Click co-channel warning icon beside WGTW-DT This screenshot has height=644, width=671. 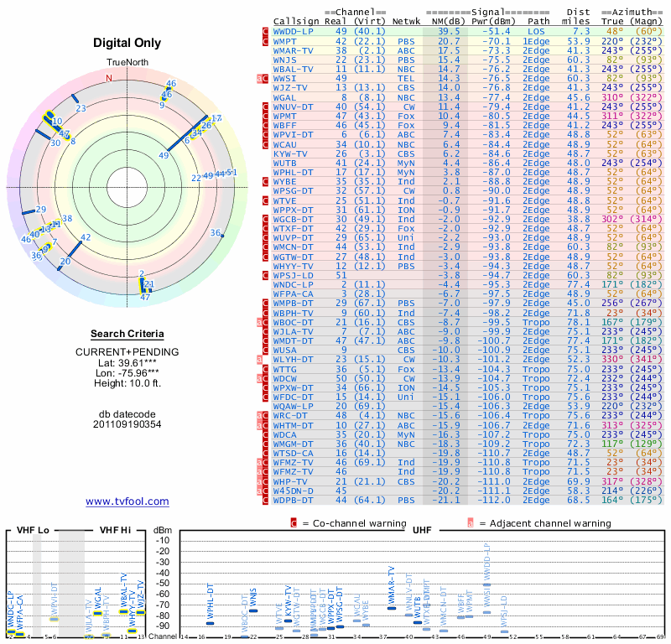(x=265, y=257)
